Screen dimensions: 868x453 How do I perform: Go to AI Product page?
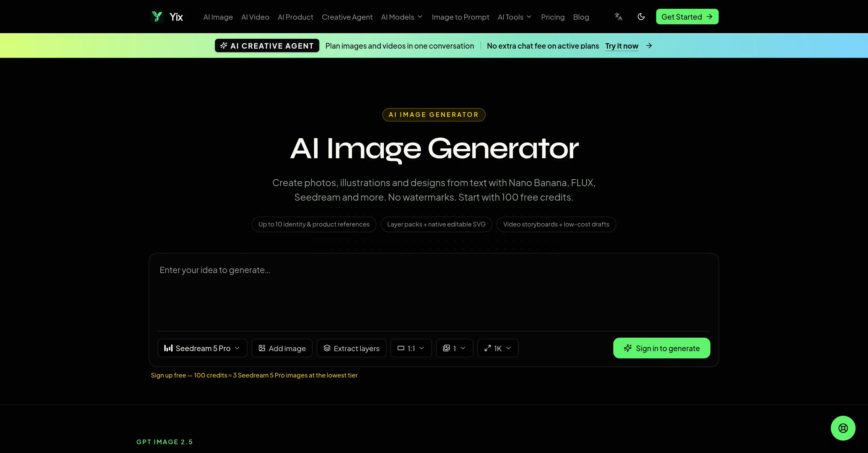click(x=296, y=17)
